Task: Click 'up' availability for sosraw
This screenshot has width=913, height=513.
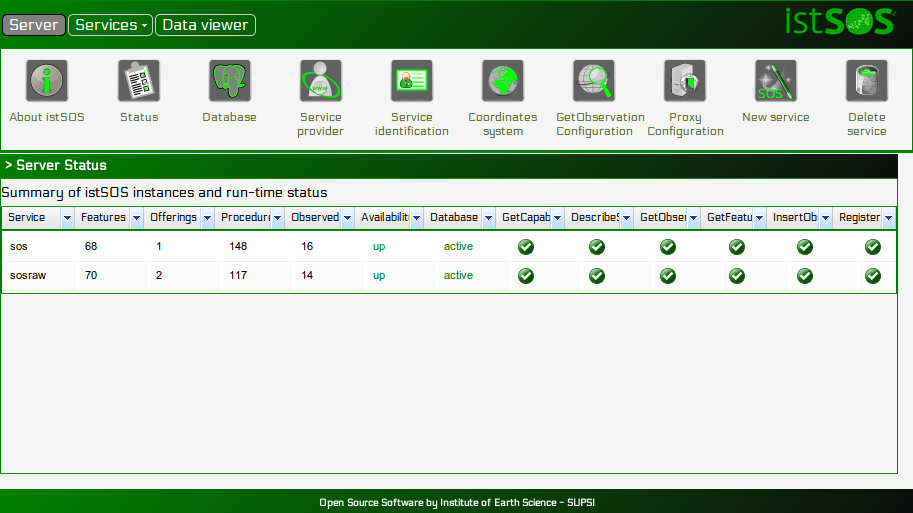Action: coord(379,276)
